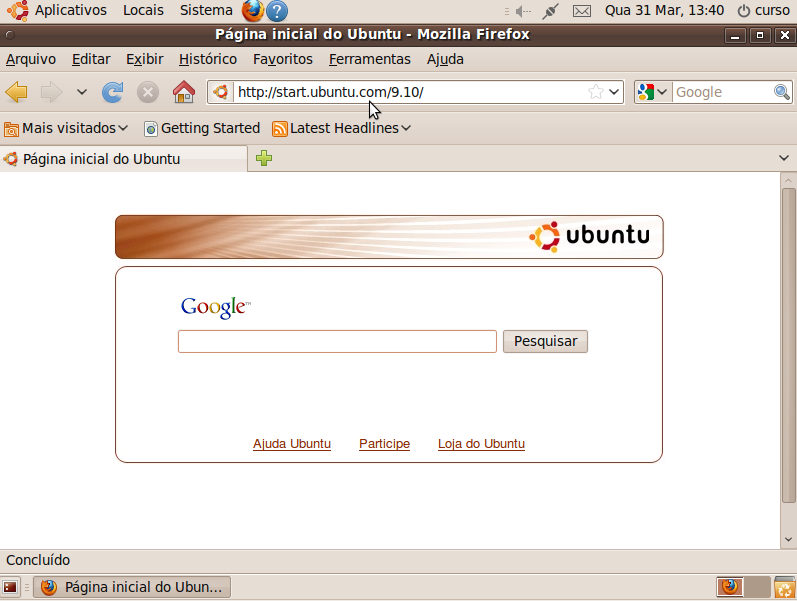The image size is (797, 601).
Task: Follow the Participe link
Action: [x=384, y=444]
